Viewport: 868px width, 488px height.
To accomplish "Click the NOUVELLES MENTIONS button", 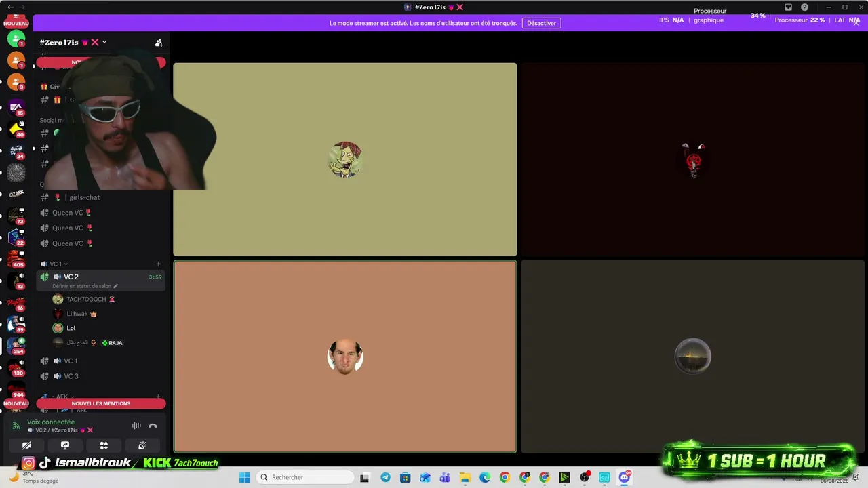I will point(101,403).
